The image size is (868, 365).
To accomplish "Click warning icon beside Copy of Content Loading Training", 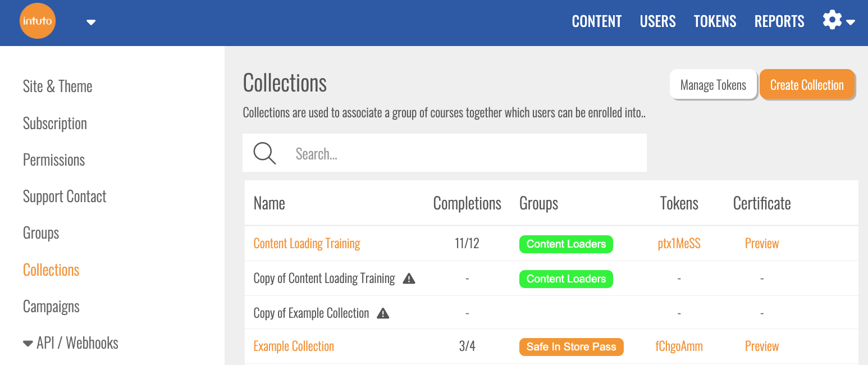I will coord(409,279).
